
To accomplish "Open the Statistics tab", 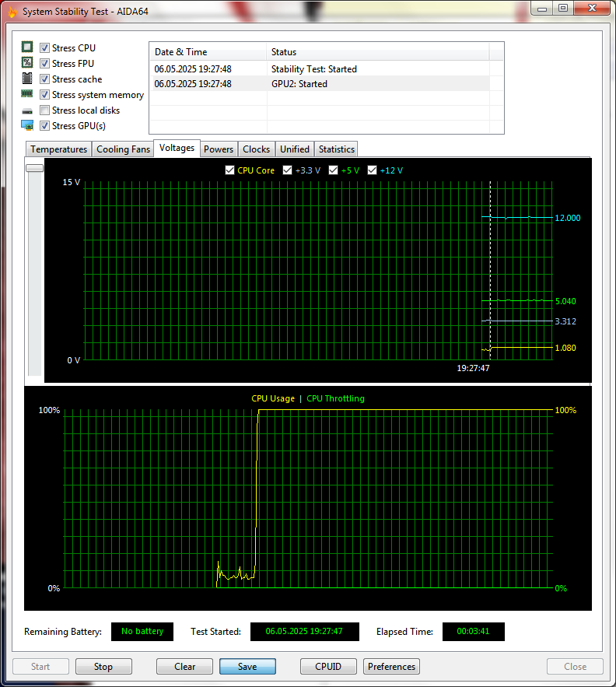I will click(x=337, y=149).
